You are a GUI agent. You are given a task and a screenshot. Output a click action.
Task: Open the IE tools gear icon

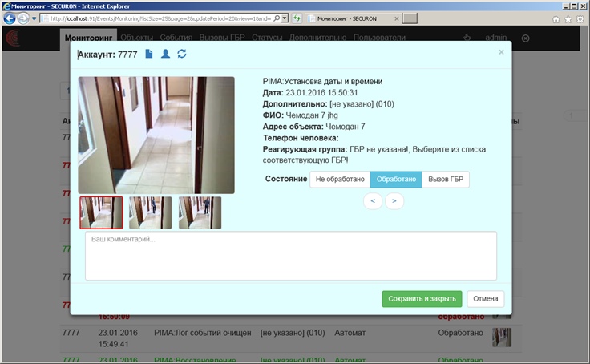click(x=580, y=19)
